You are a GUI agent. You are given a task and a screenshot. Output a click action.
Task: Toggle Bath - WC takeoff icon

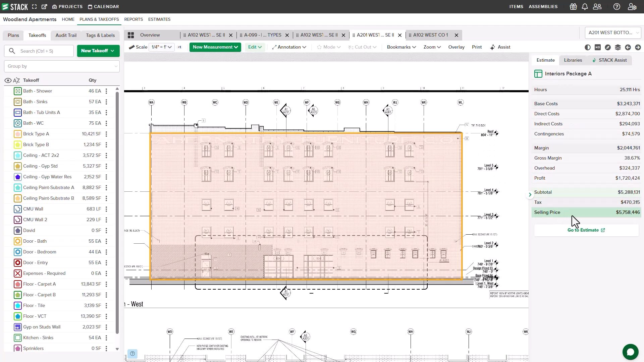[18, 123]
